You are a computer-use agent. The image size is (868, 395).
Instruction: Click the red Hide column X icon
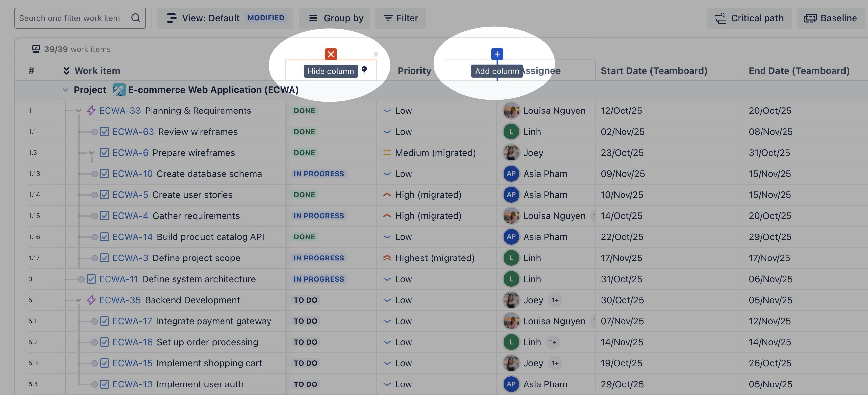[331, 54]
